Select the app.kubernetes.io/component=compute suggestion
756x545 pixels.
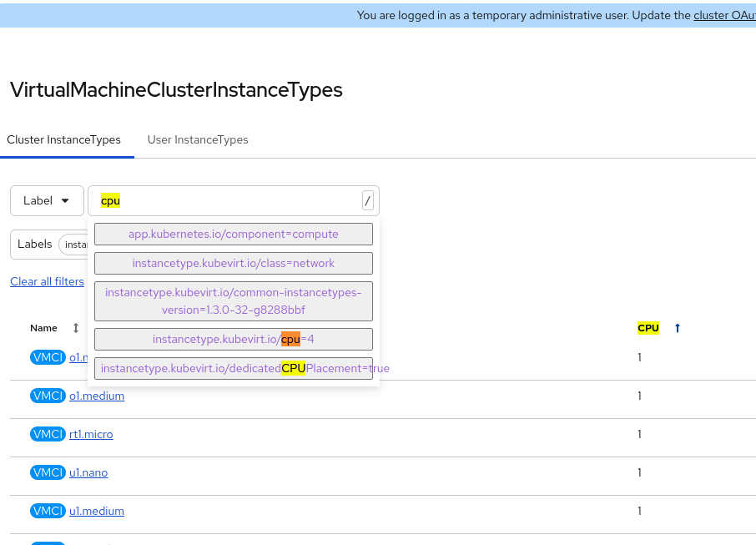click(x=234, y=235)
